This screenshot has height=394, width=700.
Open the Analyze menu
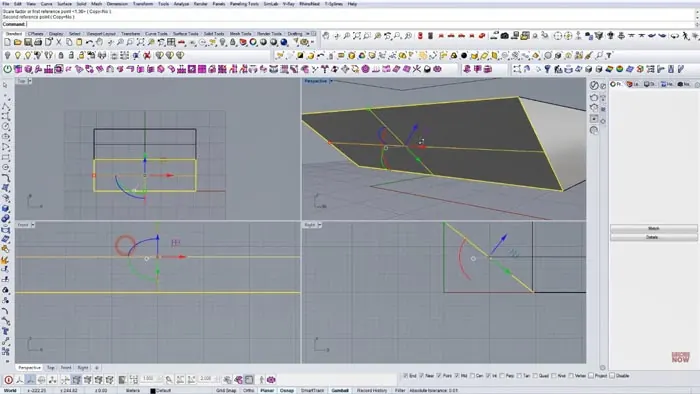point(181,4)
